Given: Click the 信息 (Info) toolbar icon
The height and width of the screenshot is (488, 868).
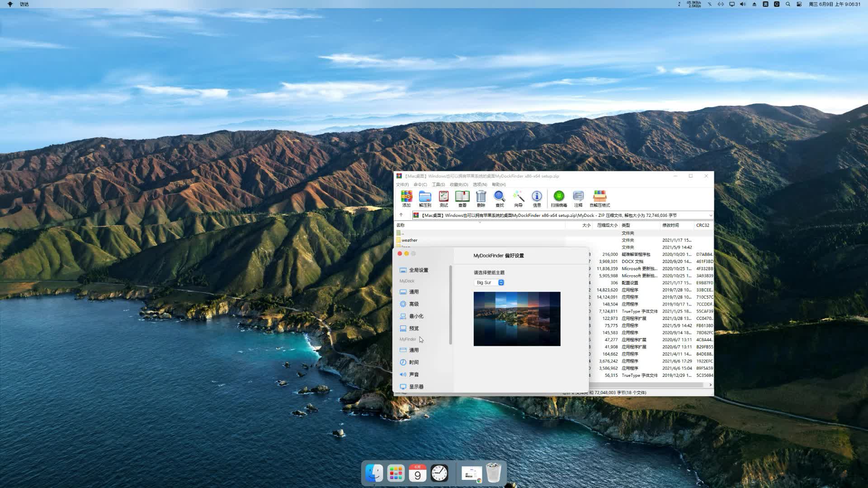Looking at the screenshot, I should coord(537,198).
